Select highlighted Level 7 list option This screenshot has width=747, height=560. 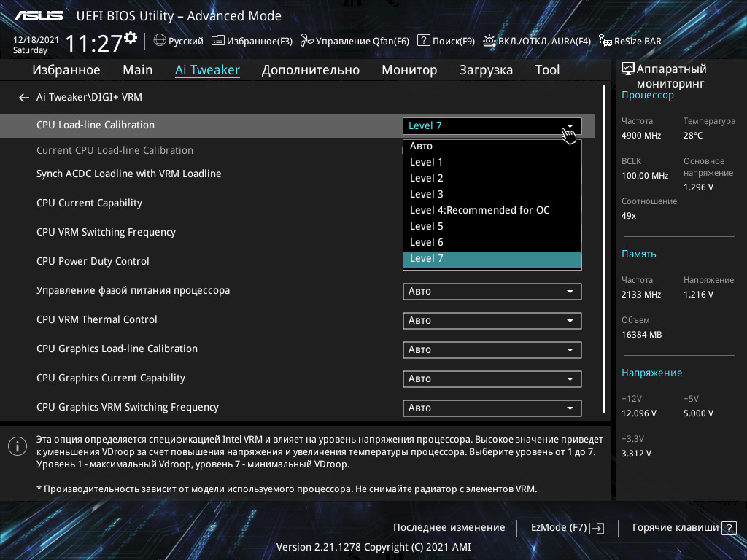[492, 259]
